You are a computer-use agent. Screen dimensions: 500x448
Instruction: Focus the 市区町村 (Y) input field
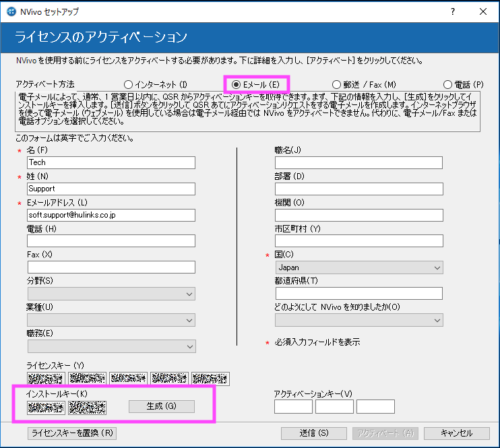[x=359, y=241]
